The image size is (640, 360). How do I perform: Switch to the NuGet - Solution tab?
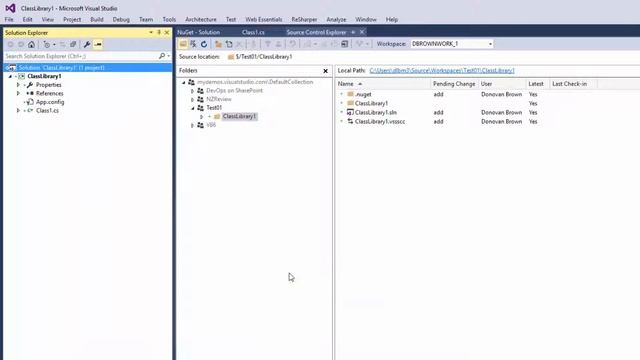(x=199, y=32)
